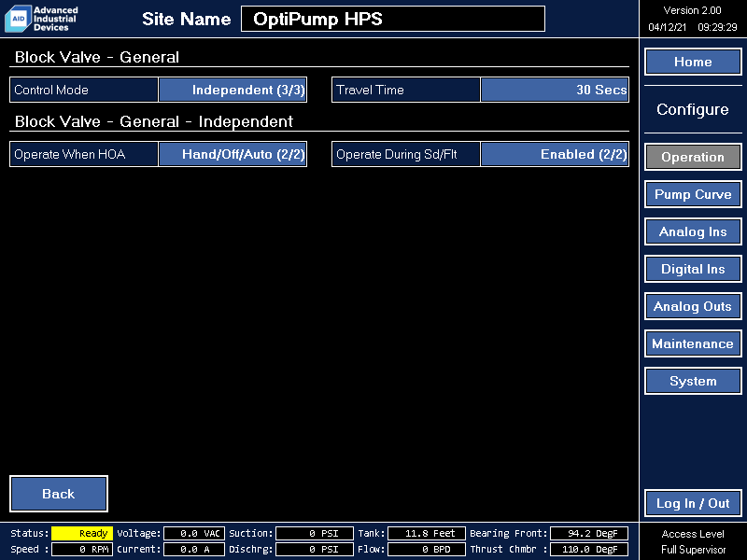This screenshot has height=560, width=747.
Task: Click the Voltage 0.0 VAC readout
Action: pyautogui.click(x=194, y=533)
